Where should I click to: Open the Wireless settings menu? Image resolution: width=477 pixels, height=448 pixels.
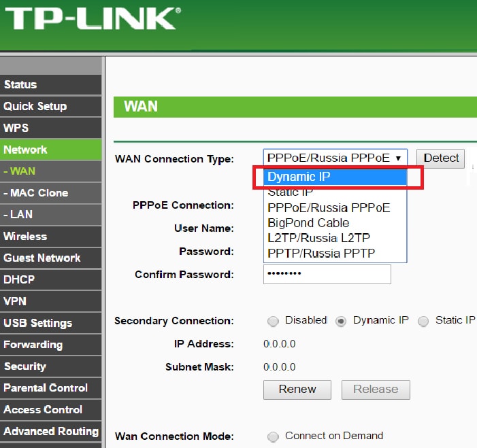[x=50, y=236]
